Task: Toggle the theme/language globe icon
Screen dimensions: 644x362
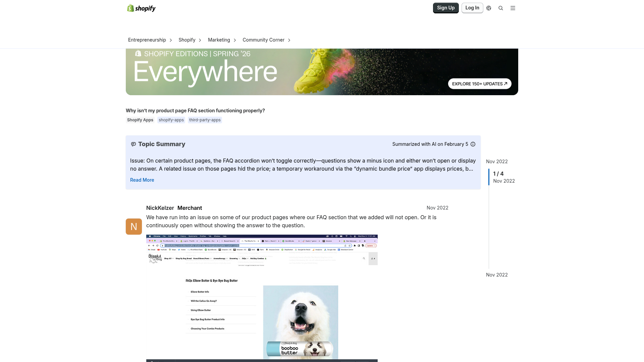Action: [x=489, y=8]
